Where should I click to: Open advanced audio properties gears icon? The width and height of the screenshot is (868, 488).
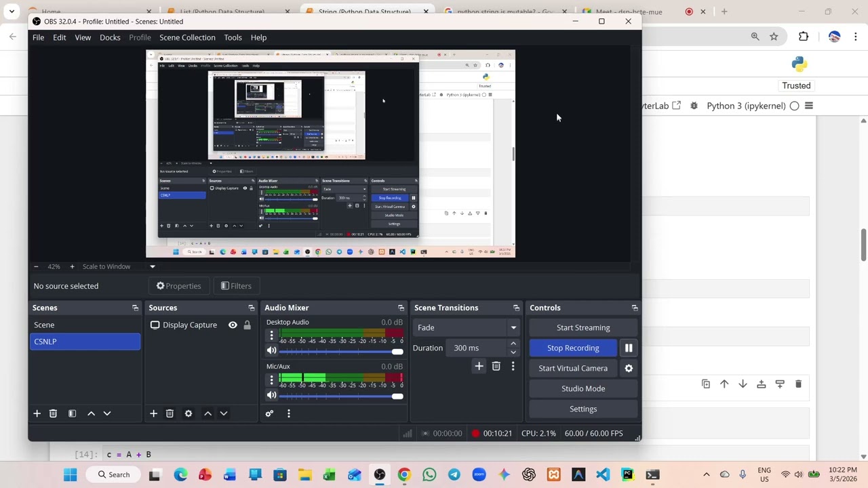coord(269,413)
